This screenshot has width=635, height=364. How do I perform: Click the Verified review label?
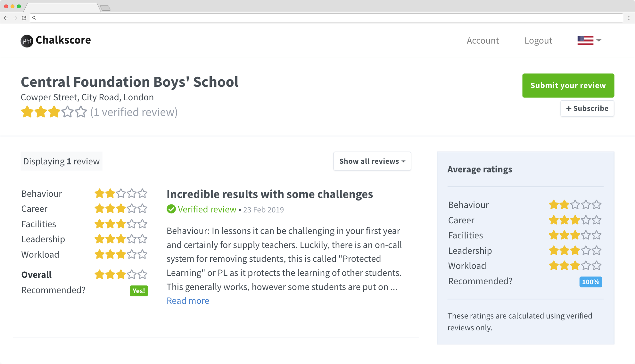coord(207,210)
